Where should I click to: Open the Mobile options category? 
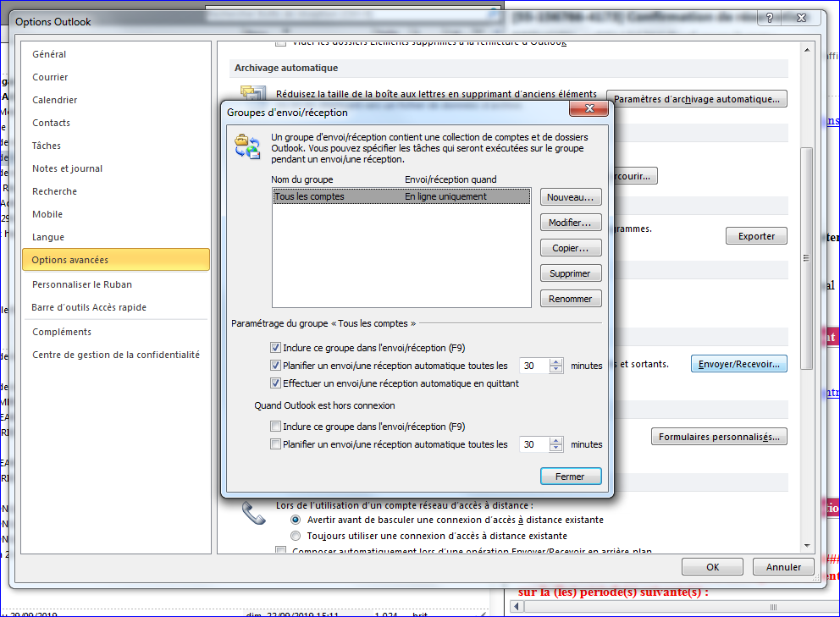pos(116,214)
